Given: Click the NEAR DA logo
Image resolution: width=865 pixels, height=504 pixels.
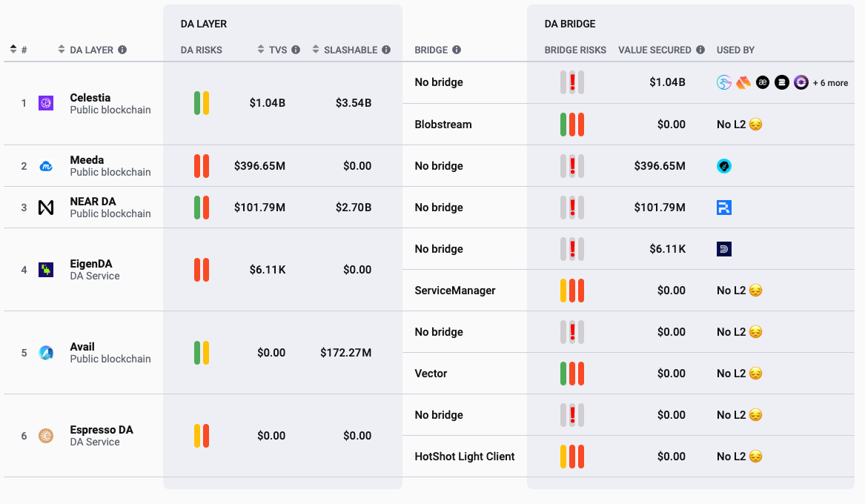Looking at the screenshot, I should pyautogui.click(x=47, y=208).
